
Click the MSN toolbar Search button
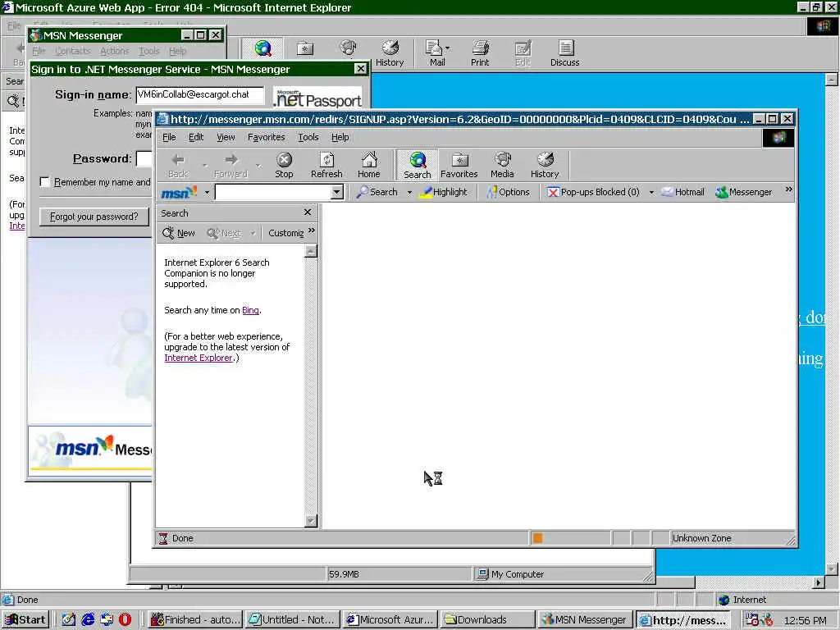tap(377, 192)
